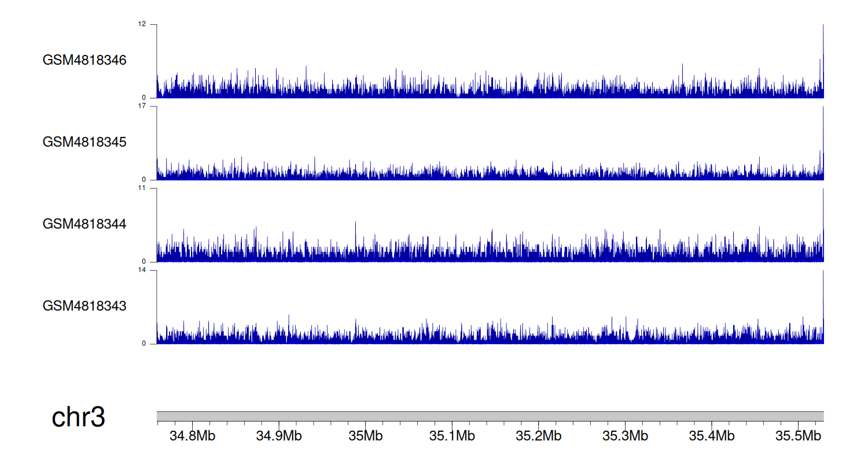Click the y-axis maximum value 12
Viewport: 868px width, 451px height.
(x=142, y=24)
